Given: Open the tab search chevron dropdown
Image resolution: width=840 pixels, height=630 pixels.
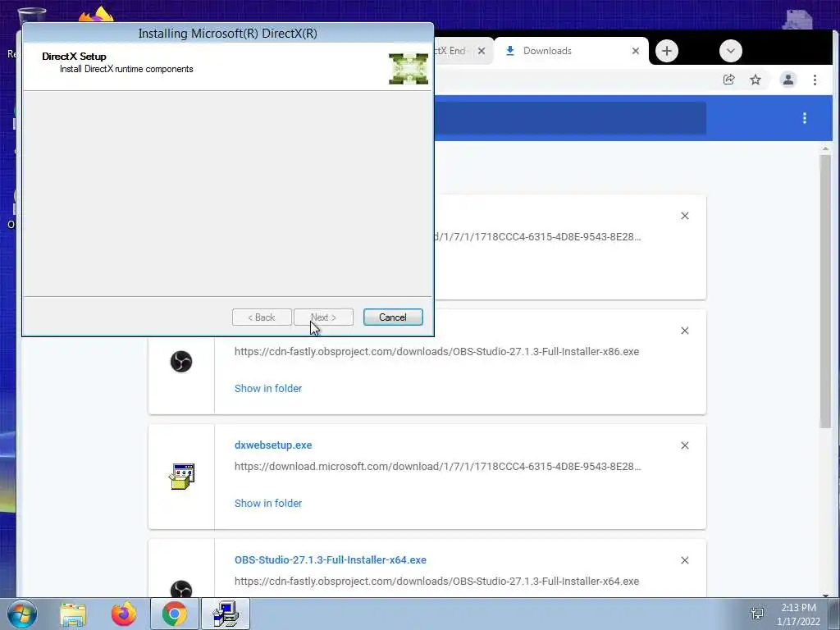Looking at the screenshot, I should 730,51.
